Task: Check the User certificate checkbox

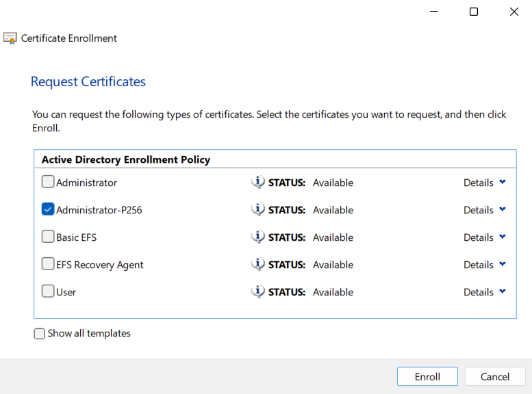Action: click(48, 291)
